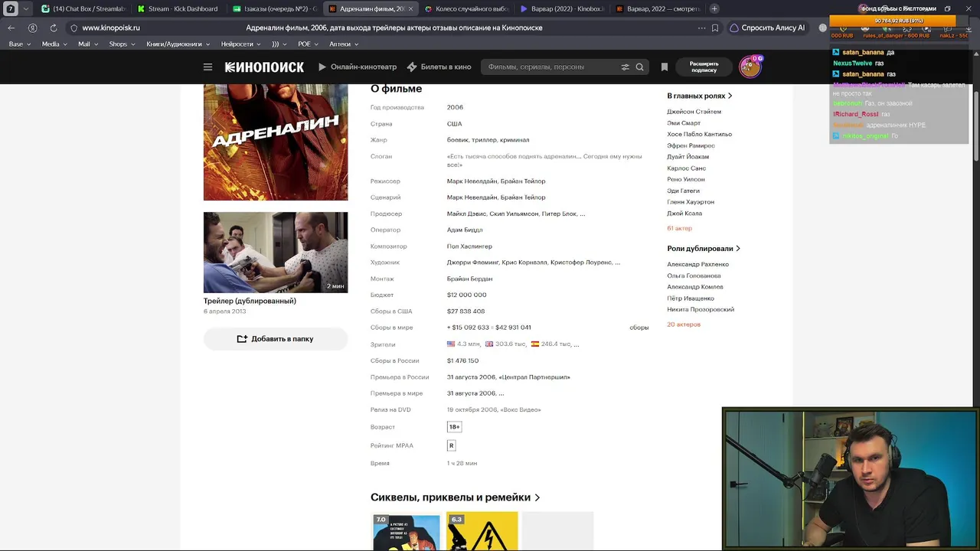
Task: Open the В главных ролях cast list
Action: pos(700,96)
